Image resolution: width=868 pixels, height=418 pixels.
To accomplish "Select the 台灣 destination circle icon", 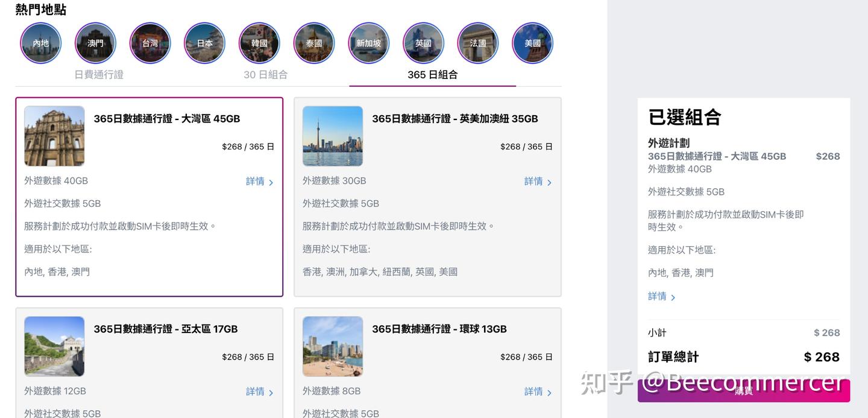I will pyautogui.click(x=150, y=43).
